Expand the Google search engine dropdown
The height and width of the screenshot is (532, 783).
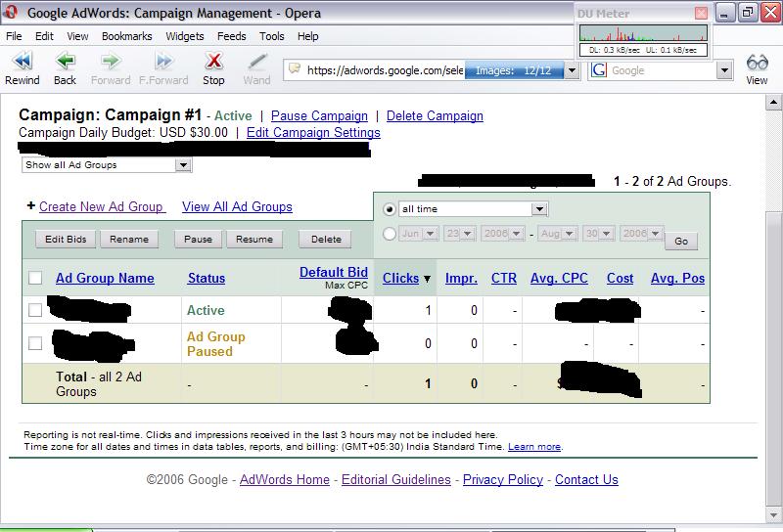[724, 70]
